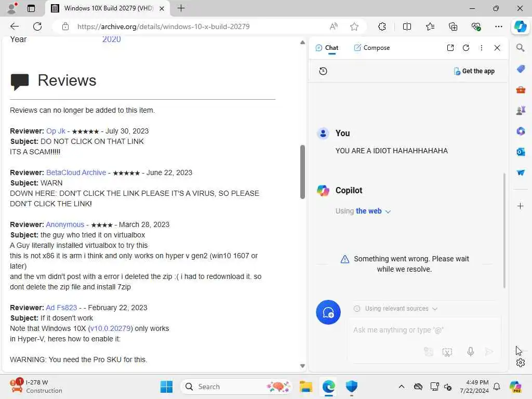This screenshot has width=532, height=399.
Task: Add a new app to the sidebar
Action: point(521,206)
